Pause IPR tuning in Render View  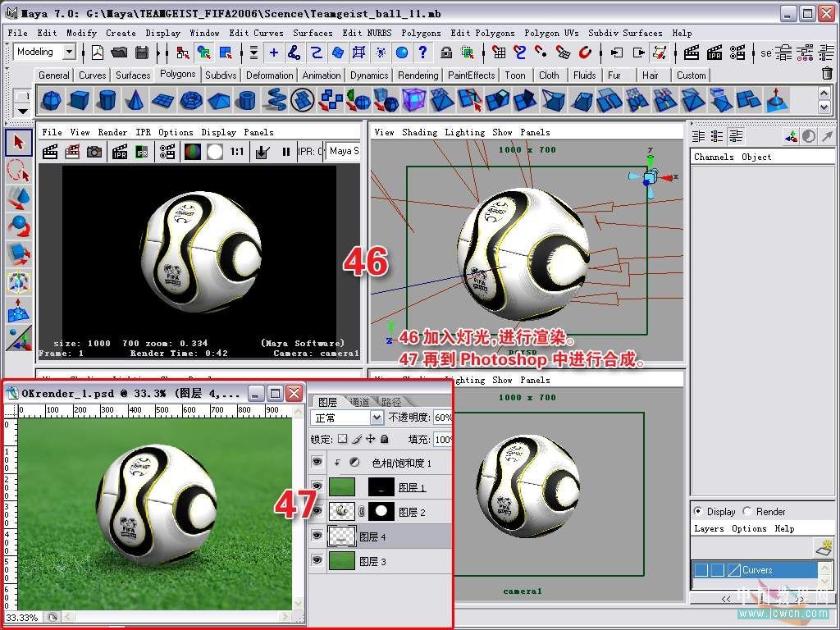(x=286, y=152)
